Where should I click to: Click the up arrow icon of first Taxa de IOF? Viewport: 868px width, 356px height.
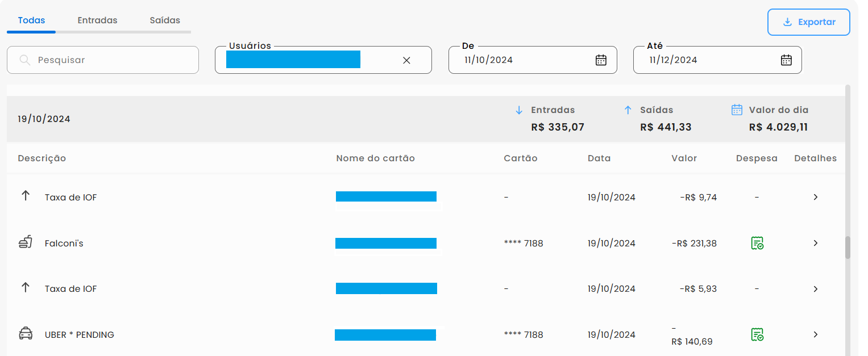[26, 196]
